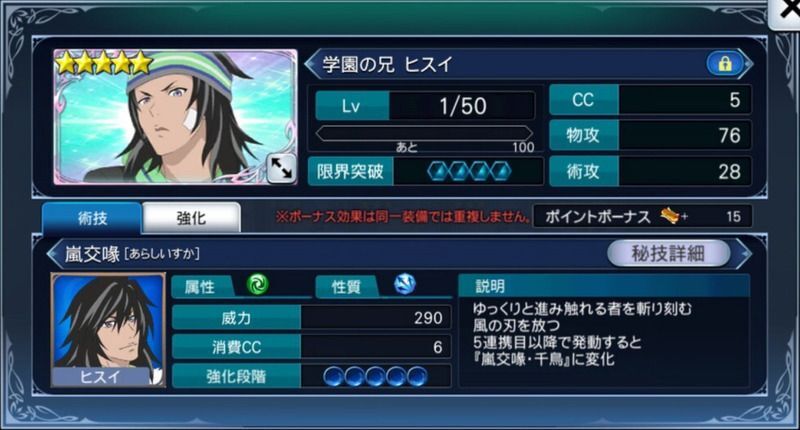Click right arrow next to lock icon
The width and height of the screenshot is (800, 430).
(747, 64)
